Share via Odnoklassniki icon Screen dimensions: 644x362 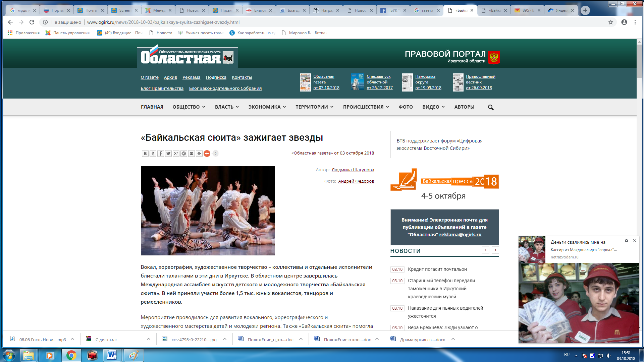pos(153,154)
